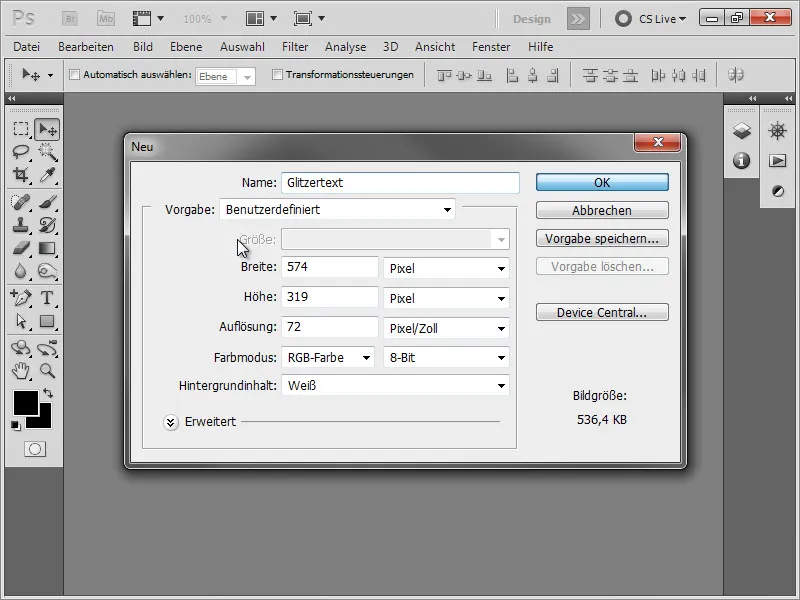Screen dimensions: 800x600
Task: Open the Fenster menu
Action: point(491,47)
